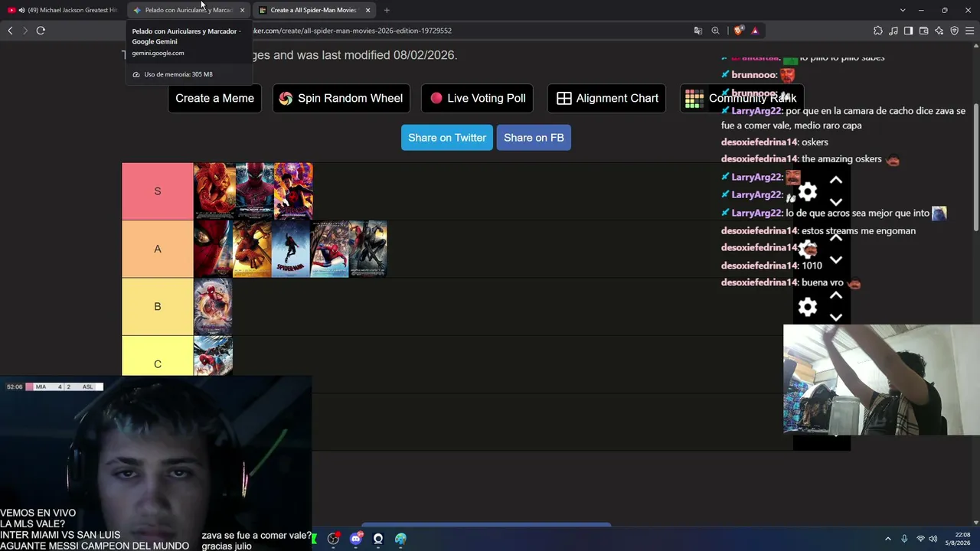The image size is (980, 551).
Task: Mute the Michael Jackson tab audio icon
Action: click(x=21, y=10)
